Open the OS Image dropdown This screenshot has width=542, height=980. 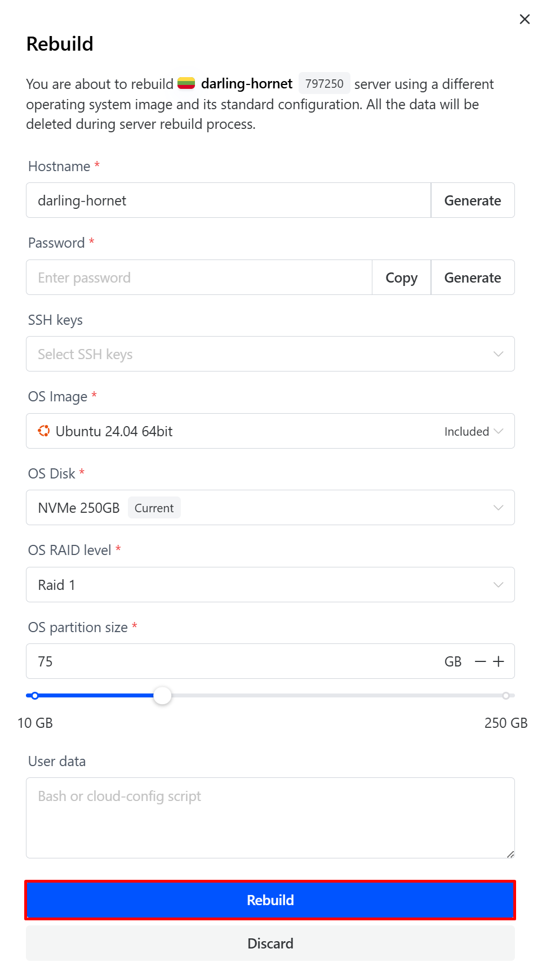(270, 431)
